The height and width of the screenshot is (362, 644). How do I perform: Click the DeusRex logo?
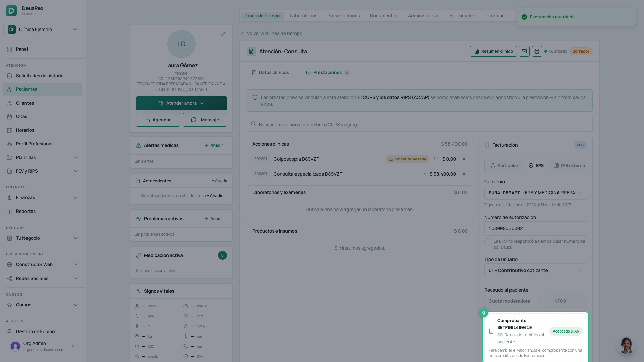pyautogui.click(x=11, y=11)
